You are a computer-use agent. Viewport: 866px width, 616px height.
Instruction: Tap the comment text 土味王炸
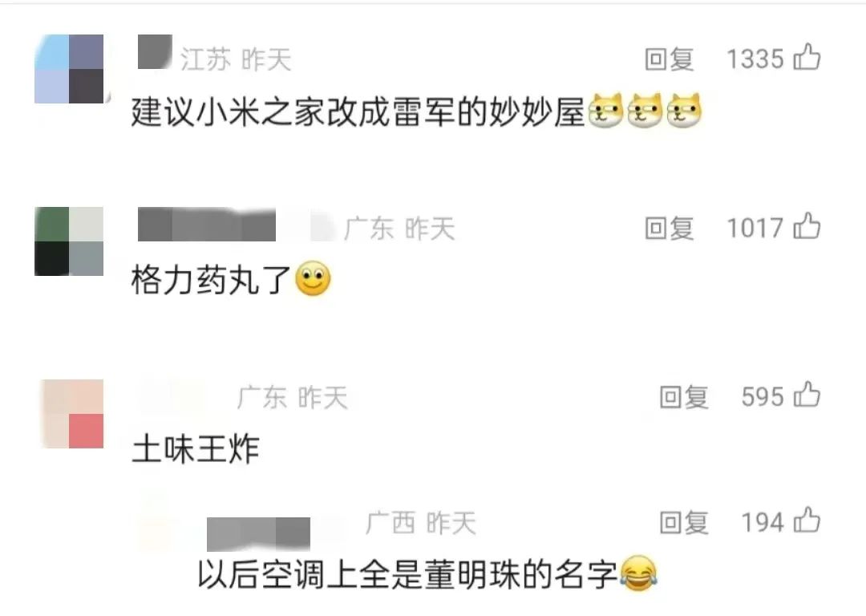pyautogui.click(x=196, y=449)
